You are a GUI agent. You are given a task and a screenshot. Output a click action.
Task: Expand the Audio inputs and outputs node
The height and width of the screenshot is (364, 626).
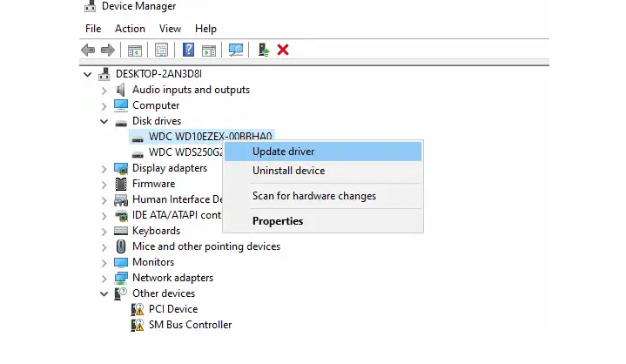click(104, 90)
